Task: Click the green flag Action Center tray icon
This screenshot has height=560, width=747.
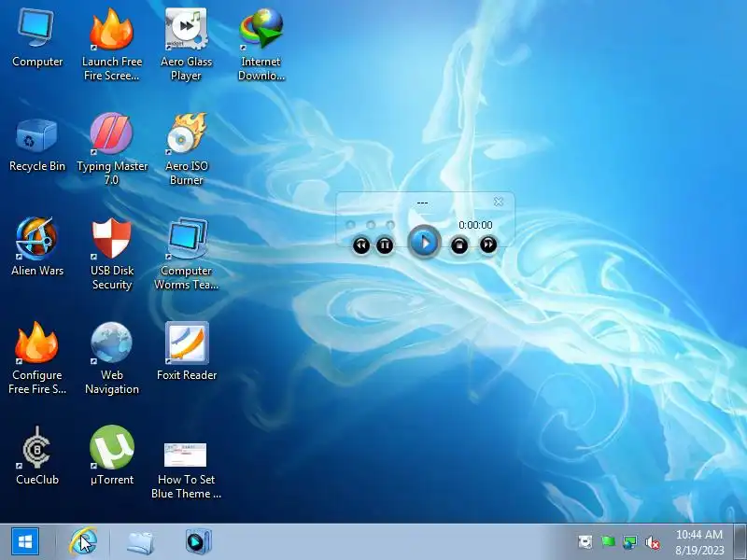Action: [608, 541]
